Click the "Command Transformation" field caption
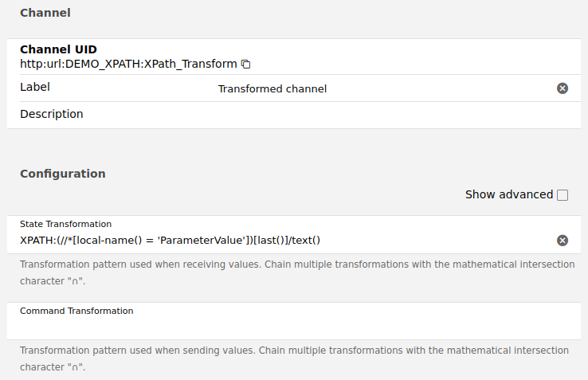Viewport: 588px width, 380px height. pos(76,311)
